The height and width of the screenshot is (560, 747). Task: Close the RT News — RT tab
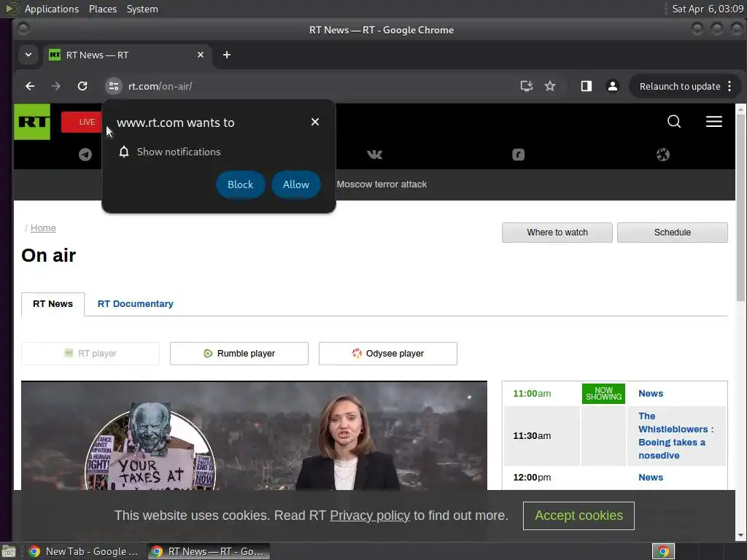coord(201,55)
